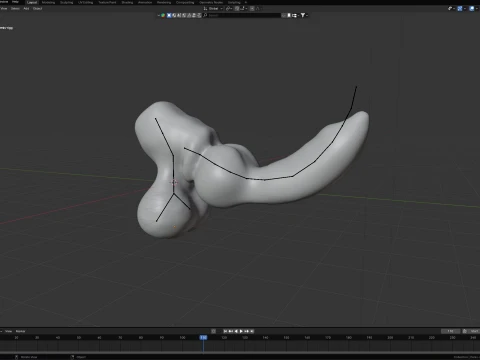Jump to the timeline start frame

pos(225,331)
